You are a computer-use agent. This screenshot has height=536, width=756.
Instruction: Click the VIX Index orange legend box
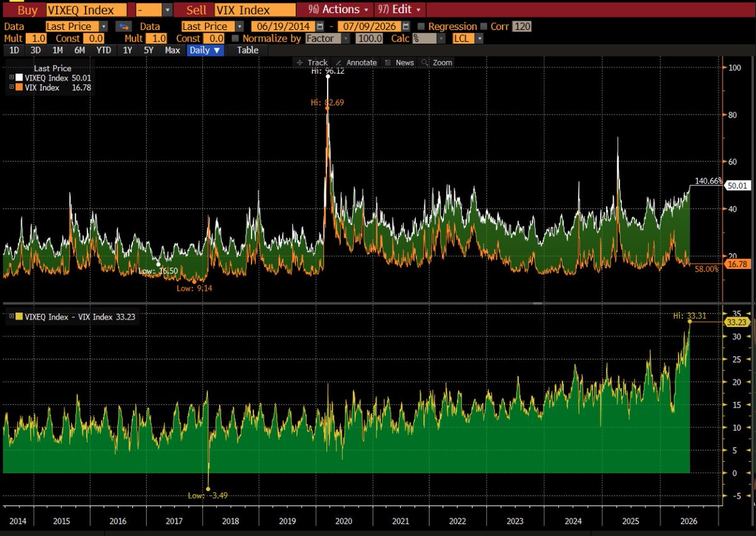20,88
